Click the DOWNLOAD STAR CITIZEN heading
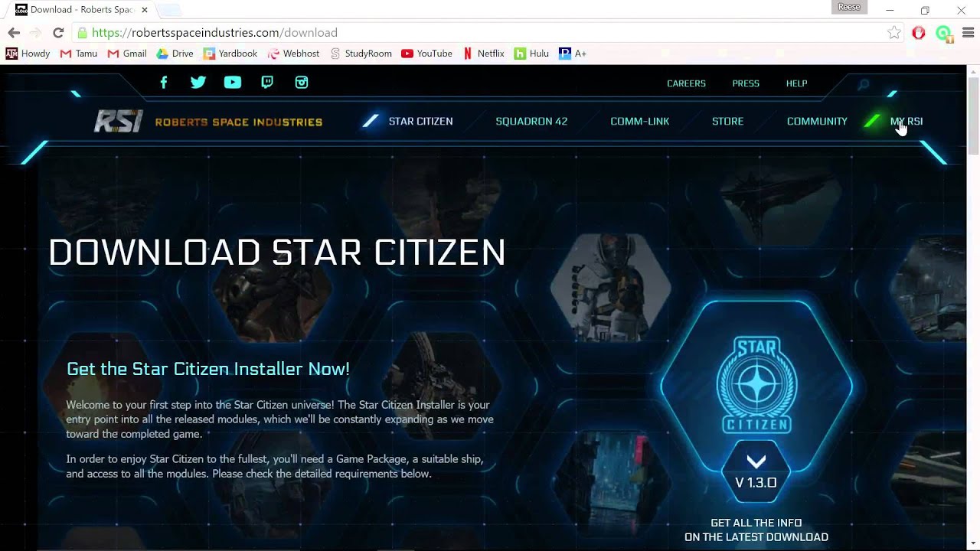The width and height of the screenshot is (980, 551). (x=277, y=253)
